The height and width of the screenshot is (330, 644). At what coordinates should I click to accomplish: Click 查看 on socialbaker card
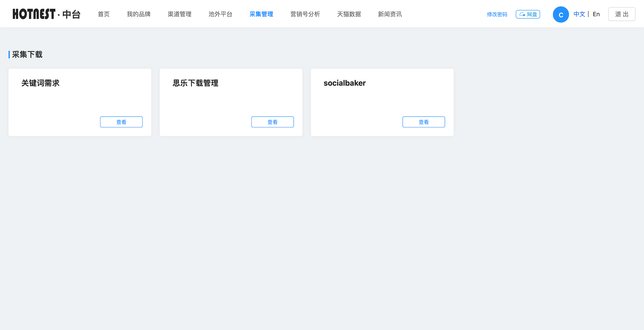424,122
